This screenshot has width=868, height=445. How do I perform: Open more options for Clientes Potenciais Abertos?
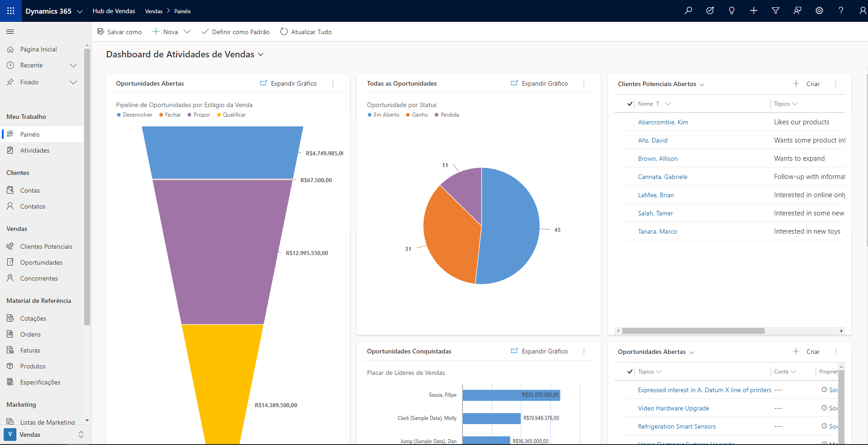coord(836,84)
